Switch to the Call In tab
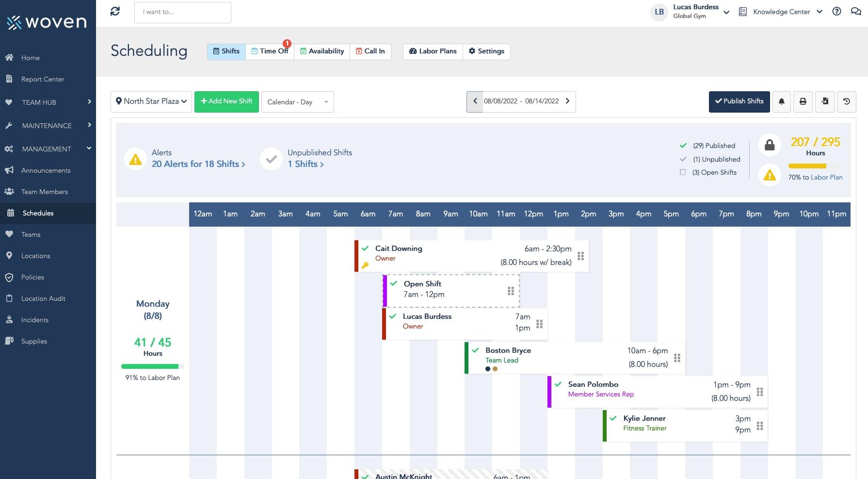Viewport: 868px width, 479px height. pos(370,51)
